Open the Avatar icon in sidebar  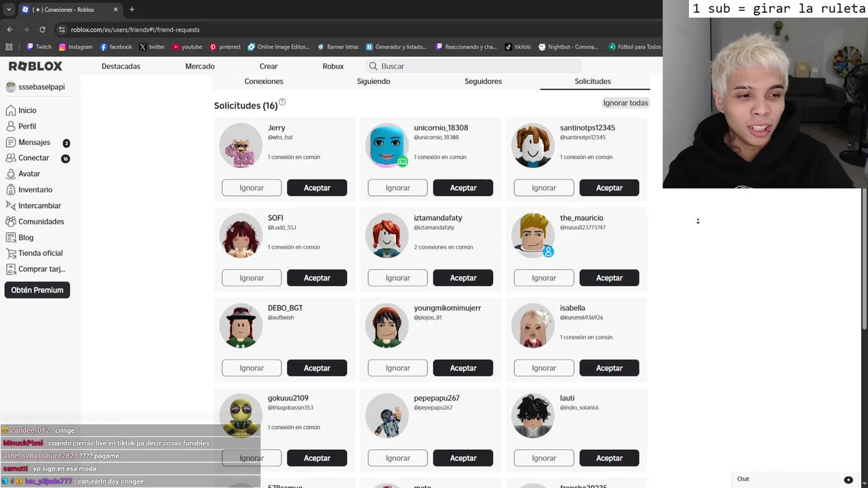pos(10,174)
